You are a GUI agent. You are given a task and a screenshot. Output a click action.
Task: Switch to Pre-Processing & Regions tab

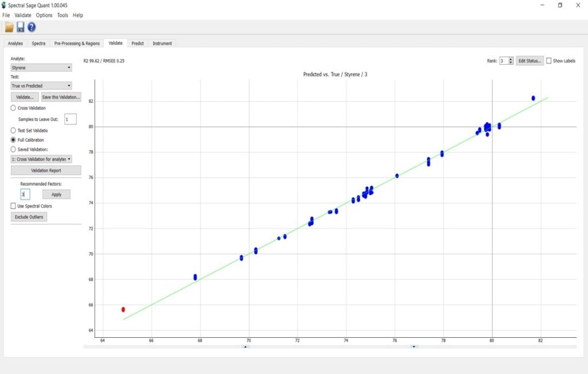tap(77, 44)
